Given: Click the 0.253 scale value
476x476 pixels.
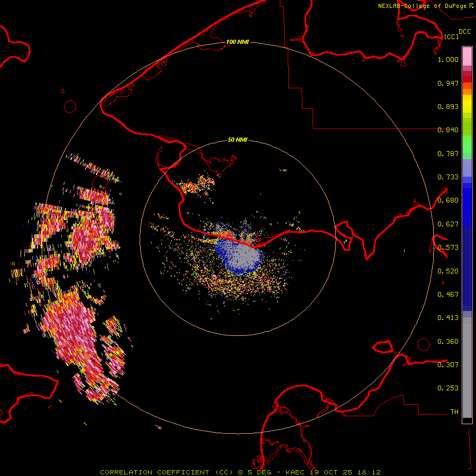Looking at the screenshot, I should pos(448,388).
